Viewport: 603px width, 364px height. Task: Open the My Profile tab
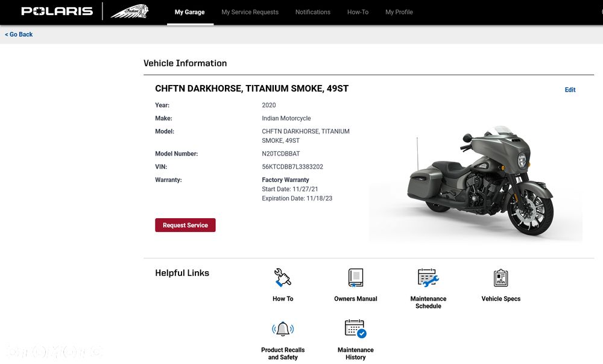[399, 12]
